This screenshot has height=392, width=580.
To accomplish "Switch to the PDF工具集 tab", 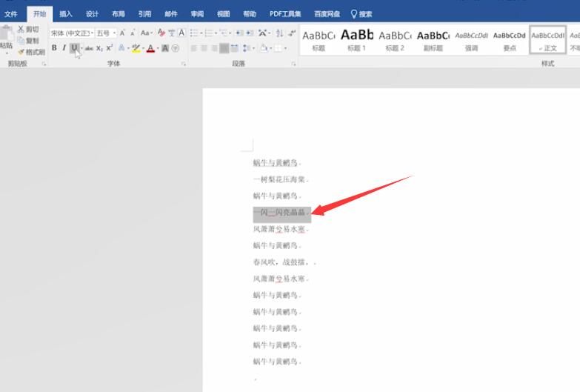I will tap(285, 14).
